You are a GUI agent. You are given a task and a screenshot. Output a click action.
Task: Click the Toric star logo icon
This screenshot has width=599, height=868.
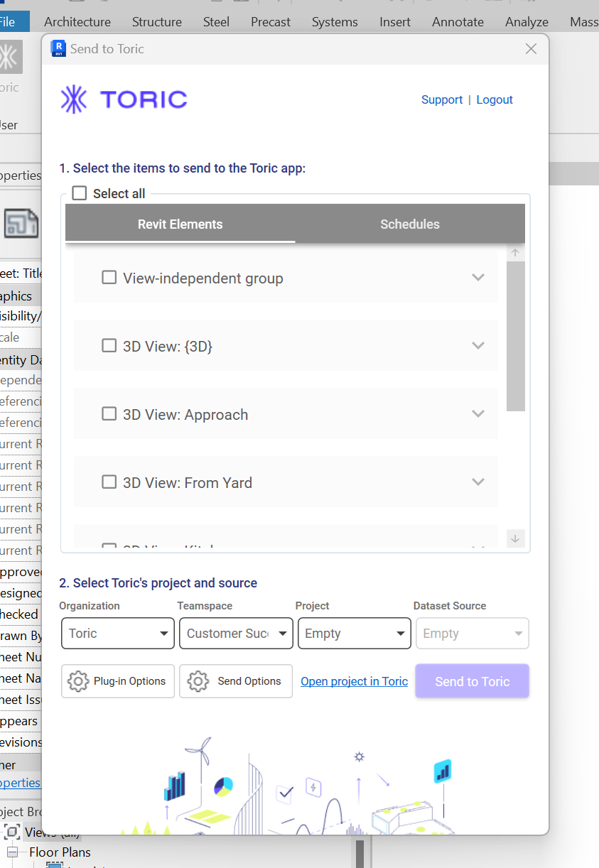(74, 99)
